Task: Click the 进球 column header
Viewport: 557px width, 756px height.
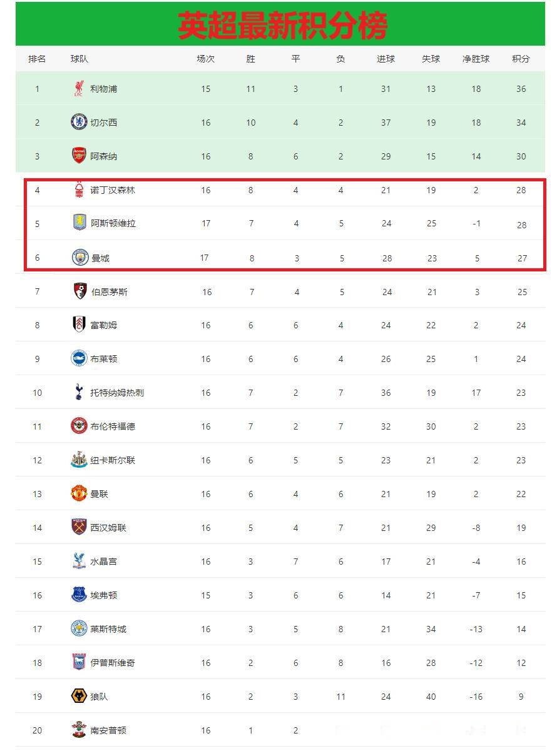Action: point(386,59)
